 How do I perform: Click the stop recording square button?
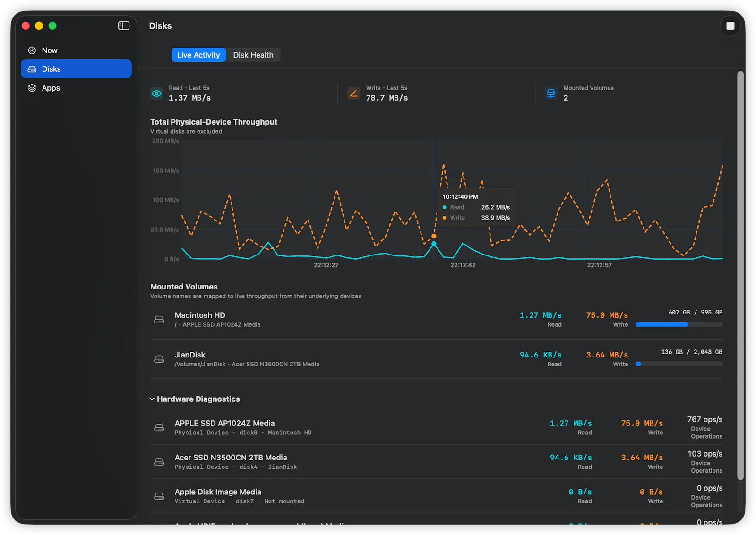click(730, 26)
